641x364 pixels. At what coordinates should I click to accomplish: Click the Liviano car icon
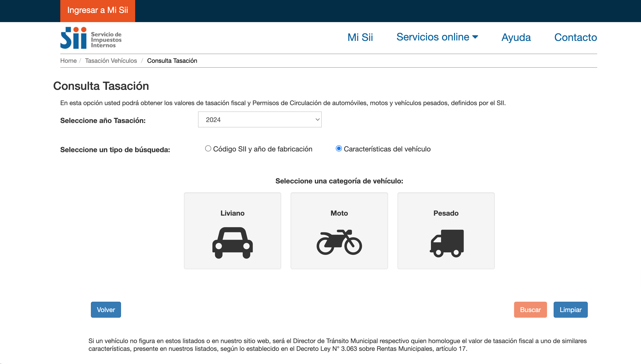coord(232,242)
